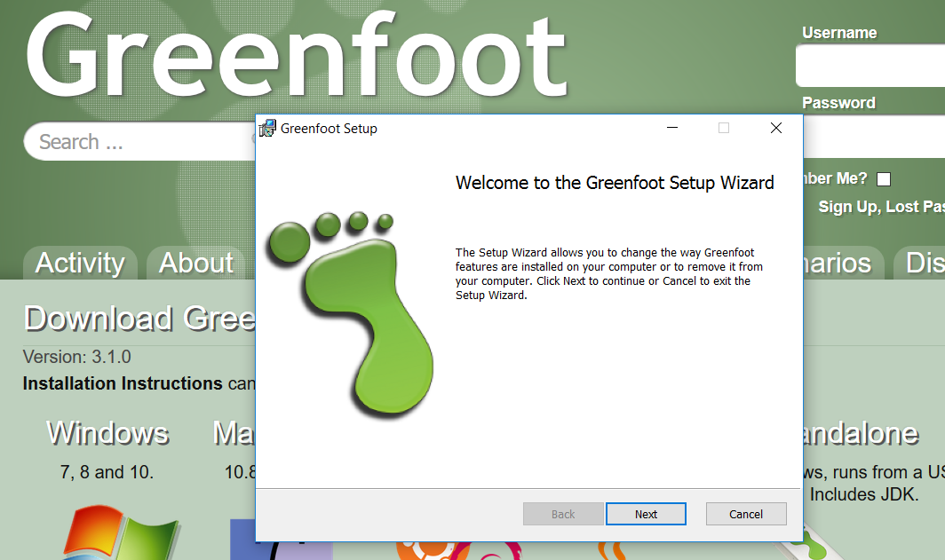Click the Windows logo download icon
The width and height of the screenshot is (945, 560).
point(121,532)
